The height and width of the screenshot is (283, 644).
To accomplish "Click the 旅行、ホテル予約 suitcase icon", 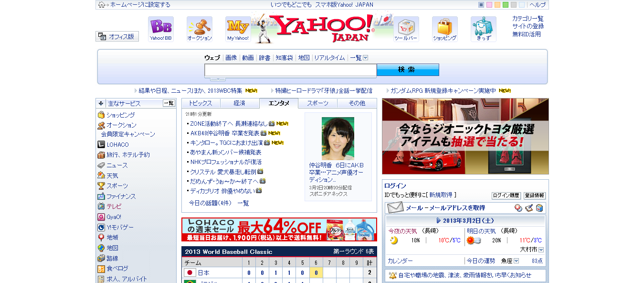I will [101, 155].
